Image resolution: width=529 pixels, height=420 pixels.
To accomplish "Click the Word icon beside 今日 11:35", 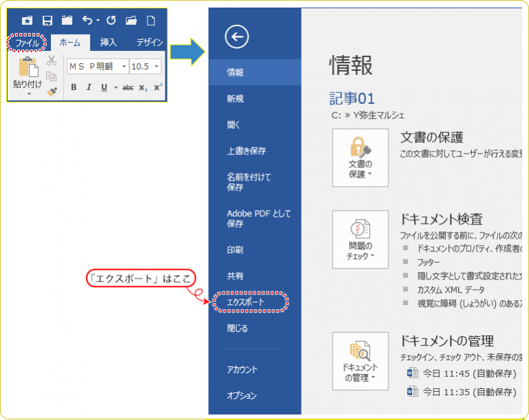I will (413, 392).
